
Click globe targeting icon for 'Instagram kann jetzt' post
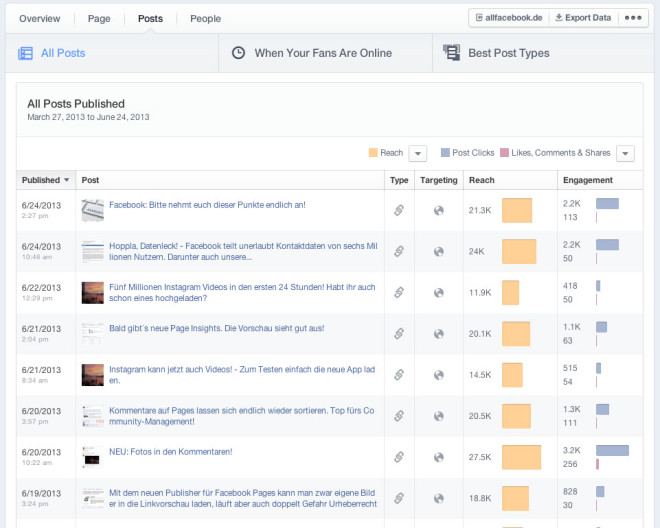coord(439,375)
